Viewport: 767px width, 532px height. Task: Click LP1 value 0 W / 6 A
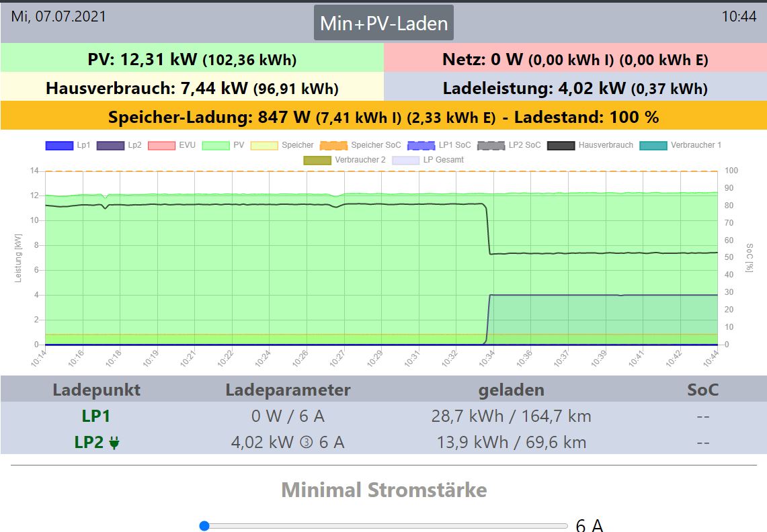(x=288, y=416)
